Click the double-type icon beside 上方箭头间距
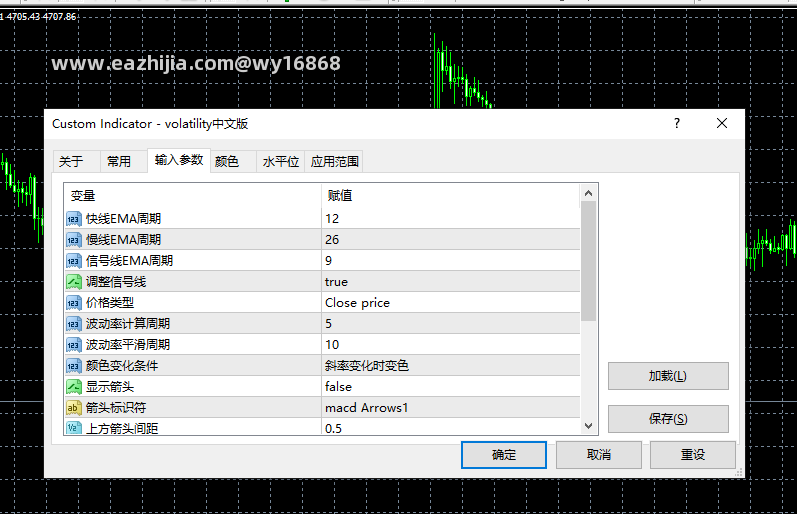The height and width of the screenshot is (514, 797). (x=74, y=428)
